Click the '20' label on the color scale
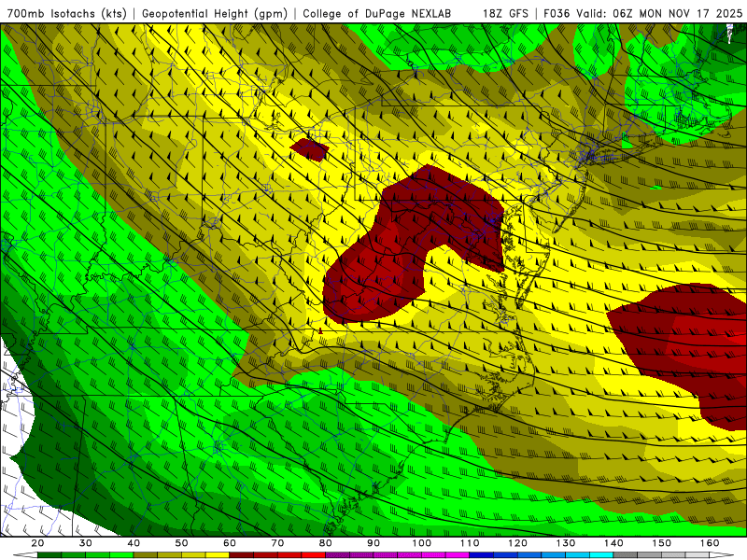This screenshot has height=560, width=747. pos(37,543)
